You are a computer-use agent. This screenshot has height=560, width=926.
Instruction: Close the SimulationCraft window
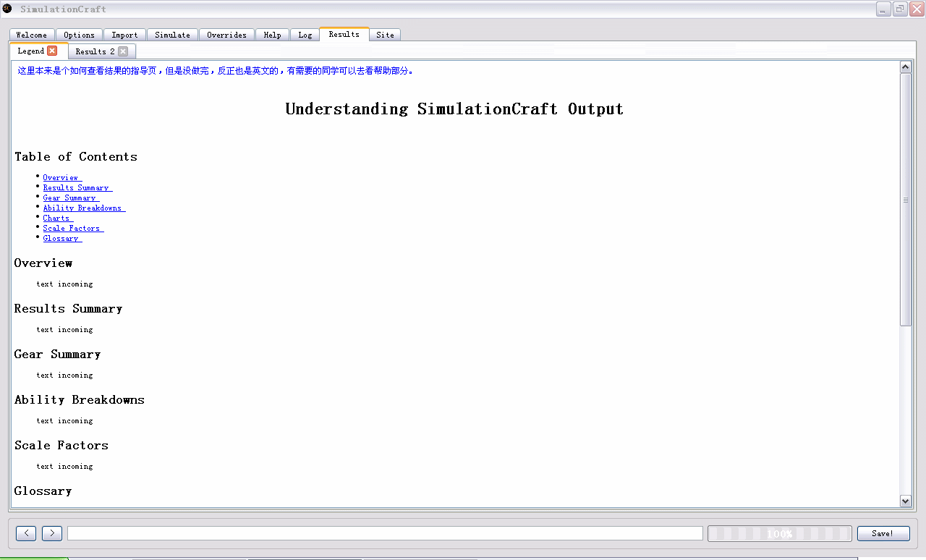pyautogui.click(x=917, y=9)
